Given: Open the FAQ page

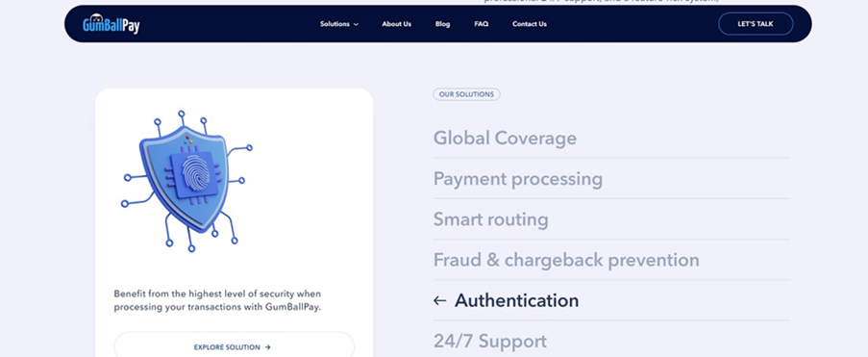Looking at the screenshot, I should [x=481, y=24].
